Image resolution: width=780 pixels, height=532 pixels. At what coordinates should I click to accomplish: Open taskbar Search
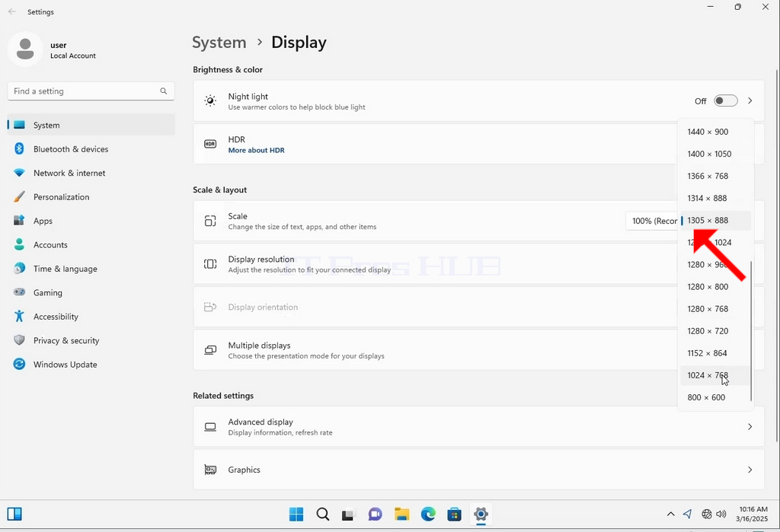point(323,514)
